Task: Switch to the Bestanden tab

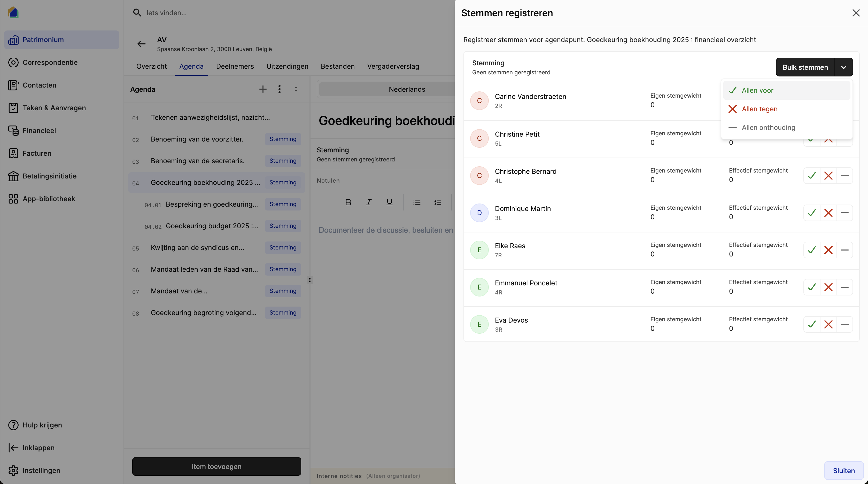Action: click(x=338, y=66)
